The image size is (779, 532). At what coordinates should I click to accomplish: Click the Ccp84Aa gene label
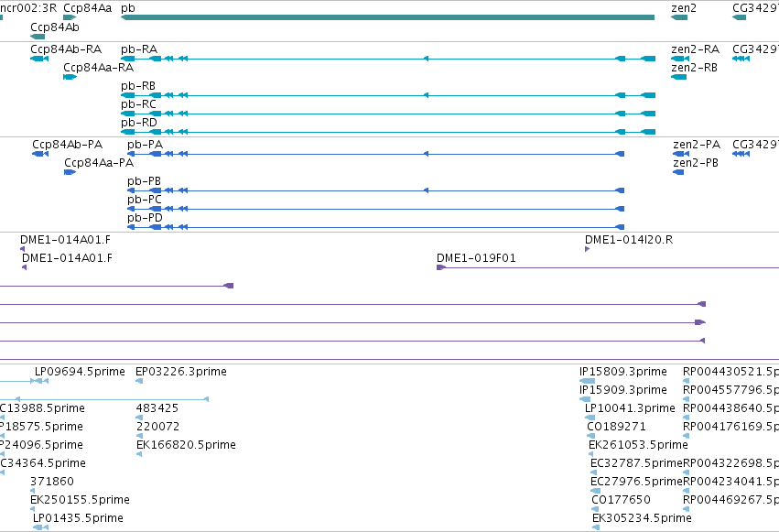tap(88, 8)
